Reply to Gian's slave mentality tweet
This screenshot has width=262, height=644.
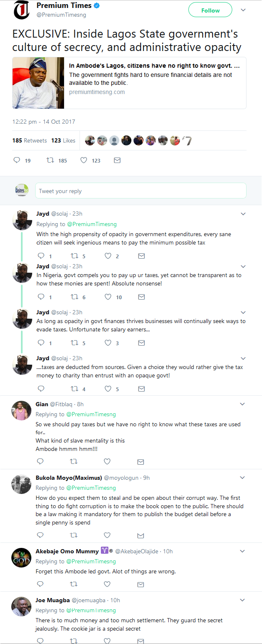tap(41, 461)
